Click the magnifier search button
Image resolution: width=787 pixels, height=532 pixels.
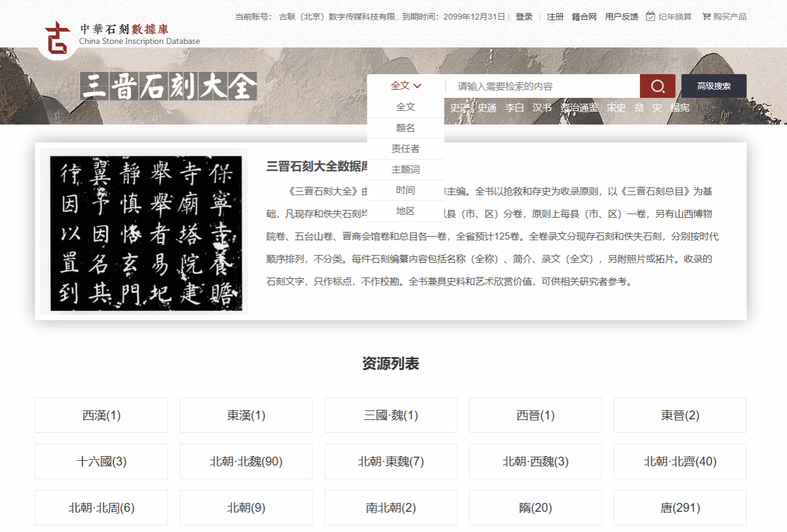(x=657, y=87)
